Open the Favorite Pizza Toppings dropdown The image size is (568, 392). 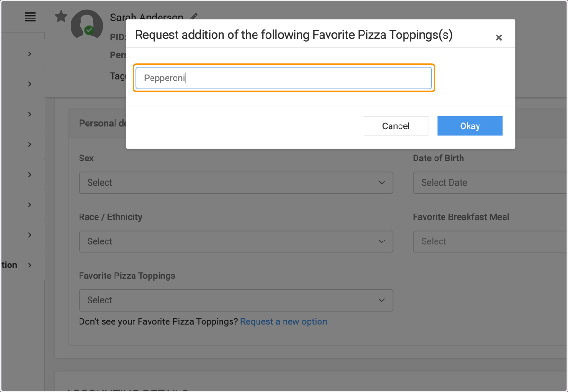236,300
